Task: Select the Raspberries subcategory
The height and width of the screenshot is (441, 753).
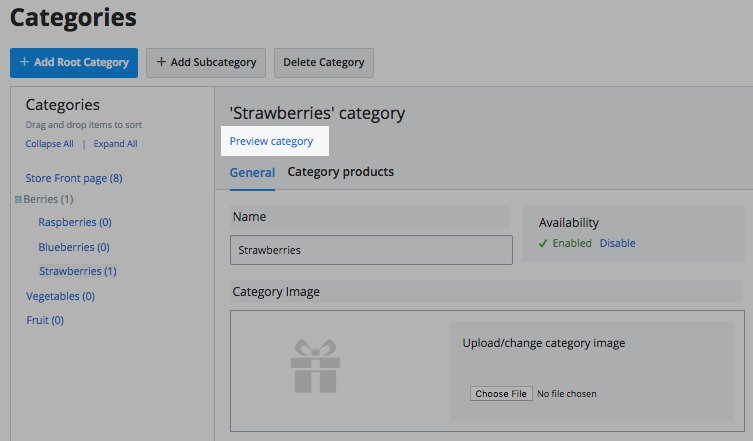Action: click(x=74, y=222)
